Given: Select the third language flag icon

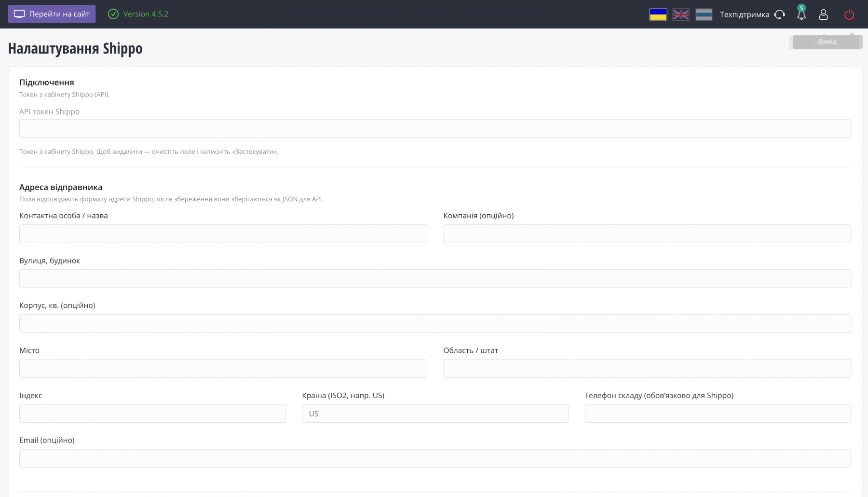Looking at the screenshot, I should (704, 14).
